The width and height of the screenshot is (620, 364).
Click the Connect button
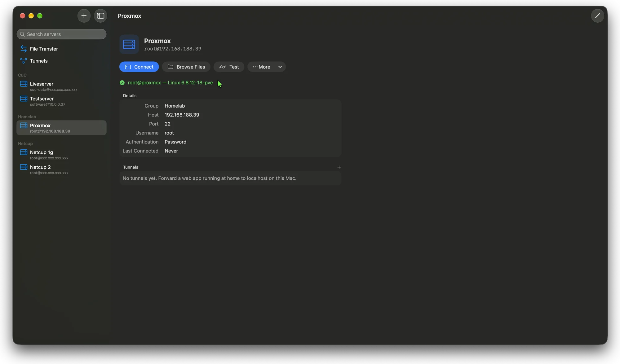[x=139, y=67]
